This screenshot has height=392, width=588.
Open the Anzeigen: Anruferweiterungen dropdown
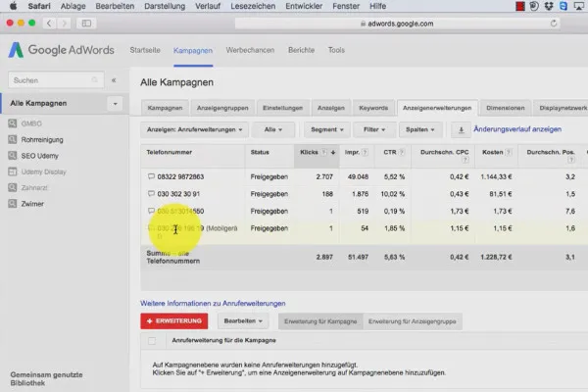point(194,129)
